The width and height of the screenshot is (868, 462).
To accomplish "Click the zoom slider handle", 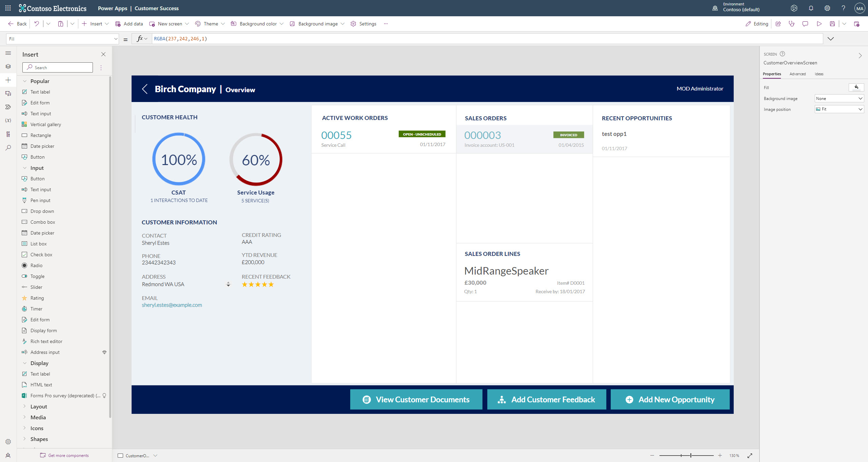I will coord(691,456).
